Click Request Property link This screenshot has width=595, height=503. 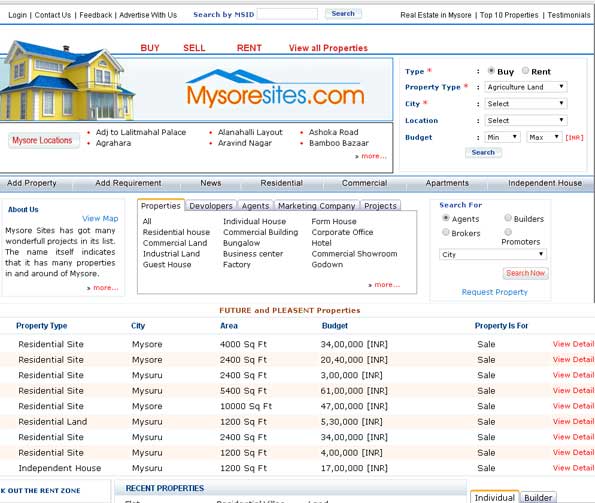point(494,292)
